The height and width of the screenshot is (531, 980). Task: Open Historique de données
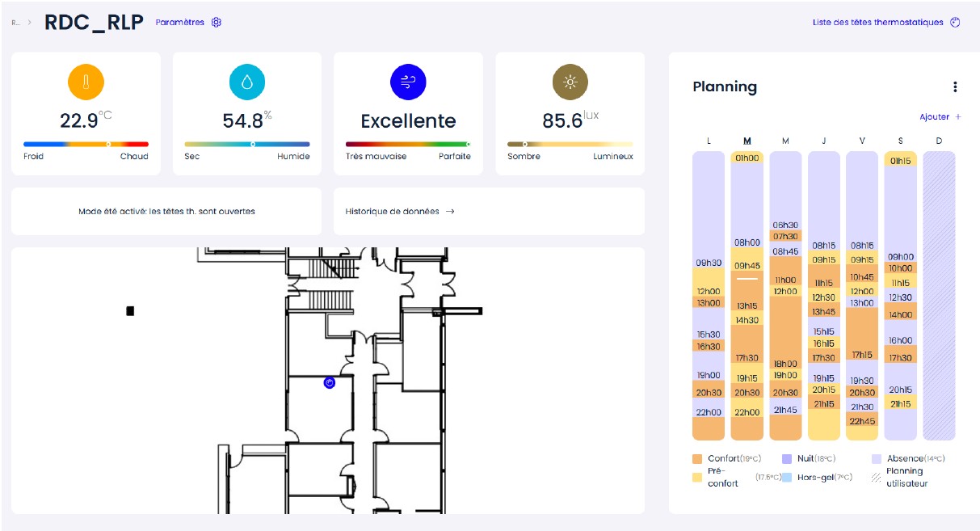pyautogui.click(x=400, y=212)
